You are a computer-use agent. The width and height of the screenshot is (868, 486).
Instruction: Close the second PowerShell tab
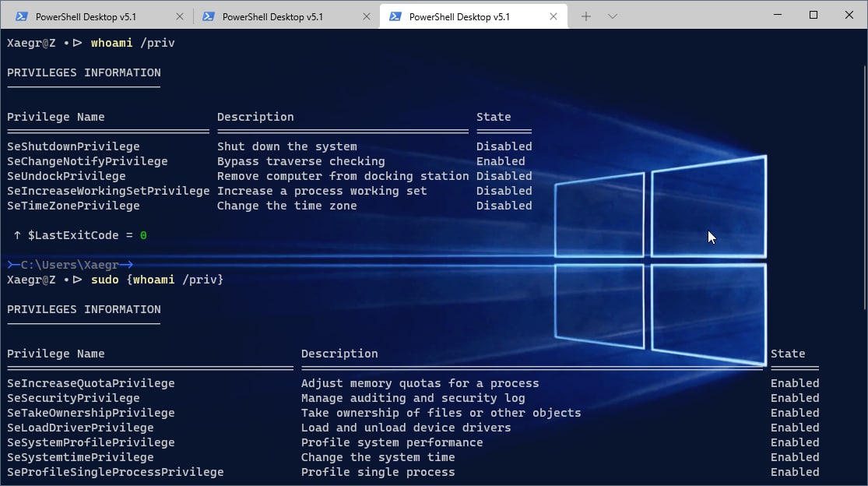pos(367,16)
